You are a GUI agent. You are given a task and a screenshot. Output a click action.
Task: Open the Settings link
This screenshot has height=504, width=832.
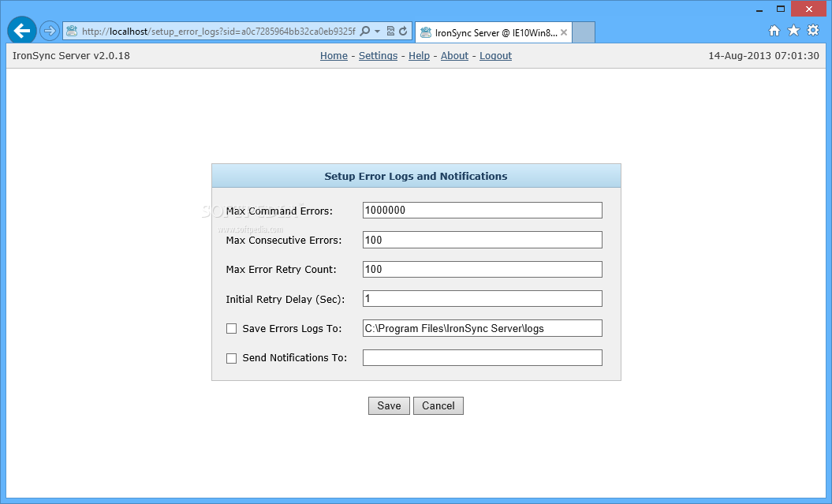(x=378, y=56)
